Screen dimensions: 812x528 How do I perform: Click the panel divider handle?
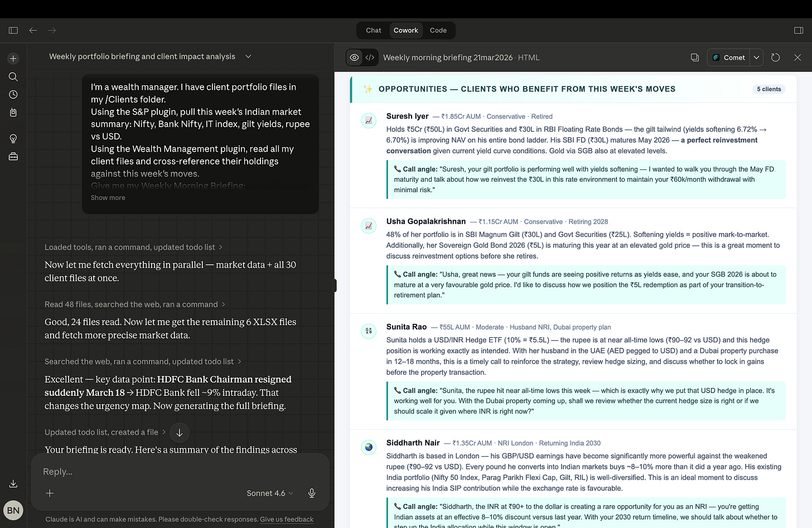click(x=335, y=285)
